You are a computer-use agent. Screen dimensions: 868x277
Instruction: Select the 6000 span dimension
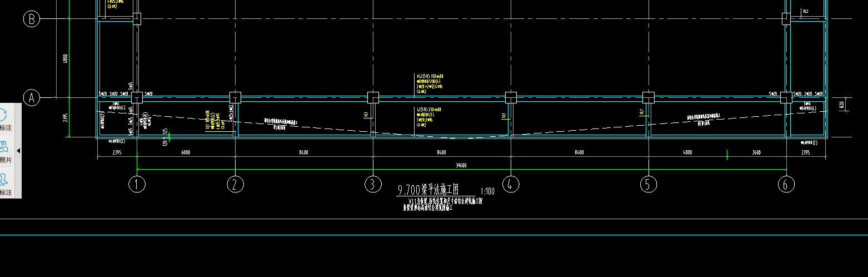point(186,152)
